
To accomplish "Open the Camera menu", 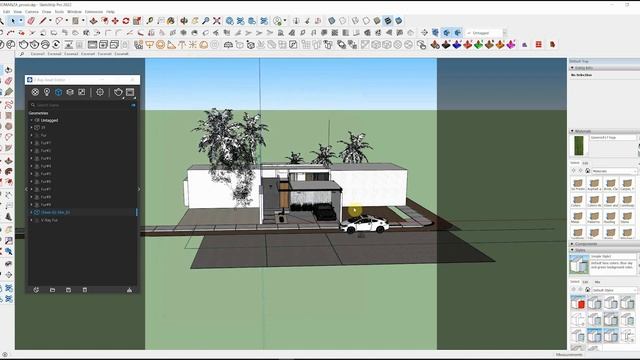I will [x=32, y=12].
